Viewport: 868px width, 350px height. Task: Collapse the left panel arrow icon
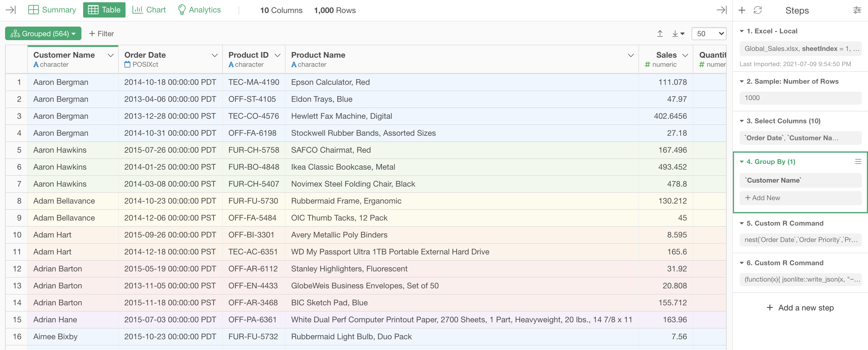pyautogui.click(x=11, y=10)
